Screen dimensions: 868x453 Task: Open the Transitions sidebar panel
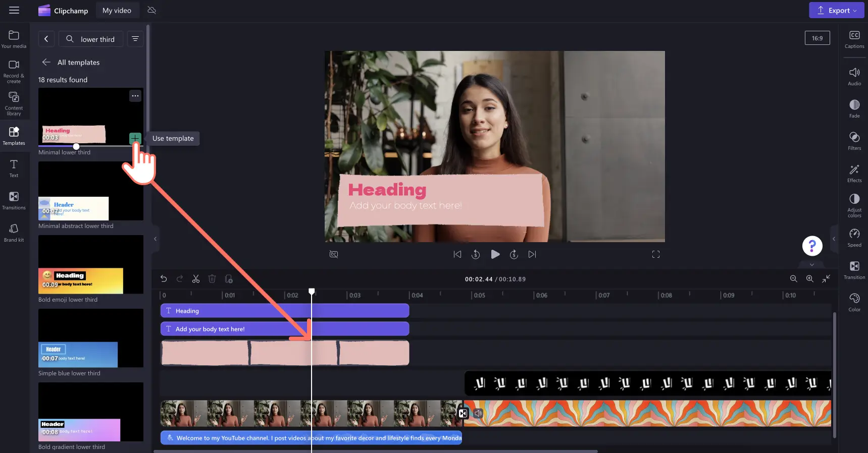click(x=14, y=200)
